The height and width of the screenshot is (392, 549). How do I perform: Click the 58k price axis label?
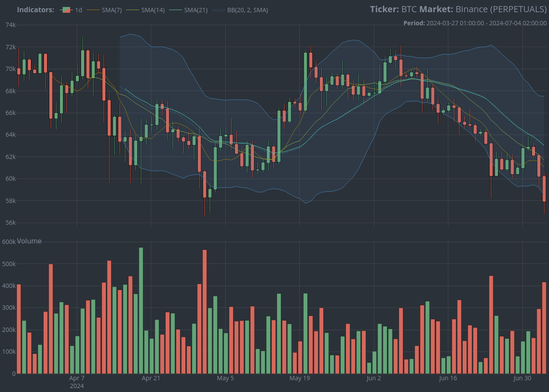coord(10,201)
